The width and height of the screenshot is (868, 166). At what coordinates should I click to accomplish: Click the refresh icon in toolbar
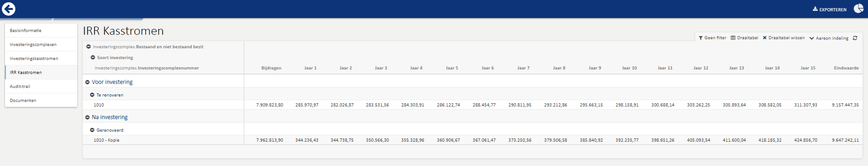click(x=855, y=38)
